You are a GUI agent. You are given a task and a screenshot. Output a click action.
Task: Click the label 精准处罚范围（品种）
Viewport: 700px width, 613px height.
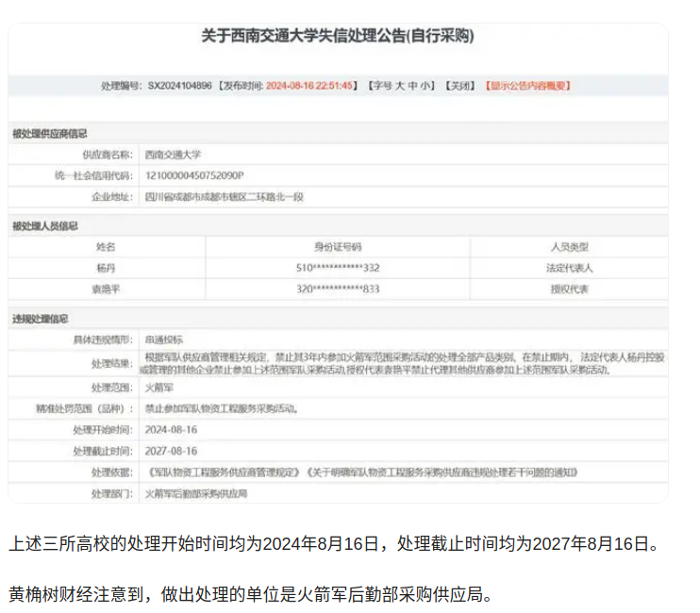pos(85,408)
